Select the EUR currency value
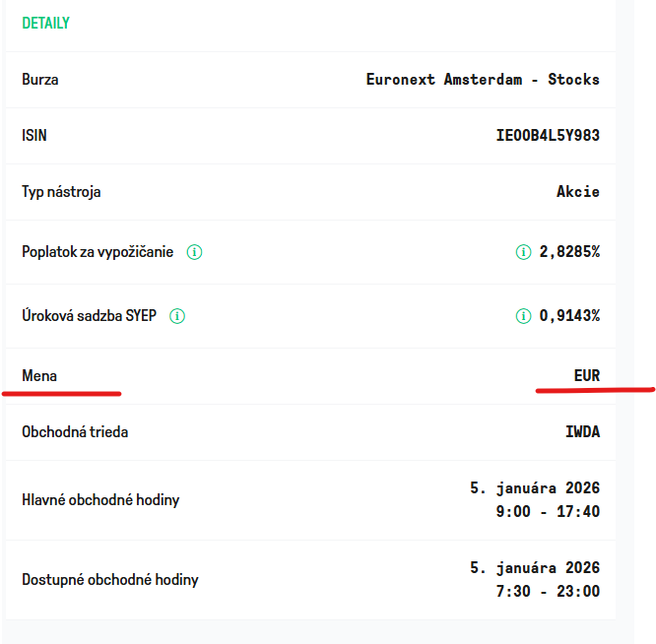The height and width of the screenshot is (644, 656). pyautogui.click(x=587, y=376)
